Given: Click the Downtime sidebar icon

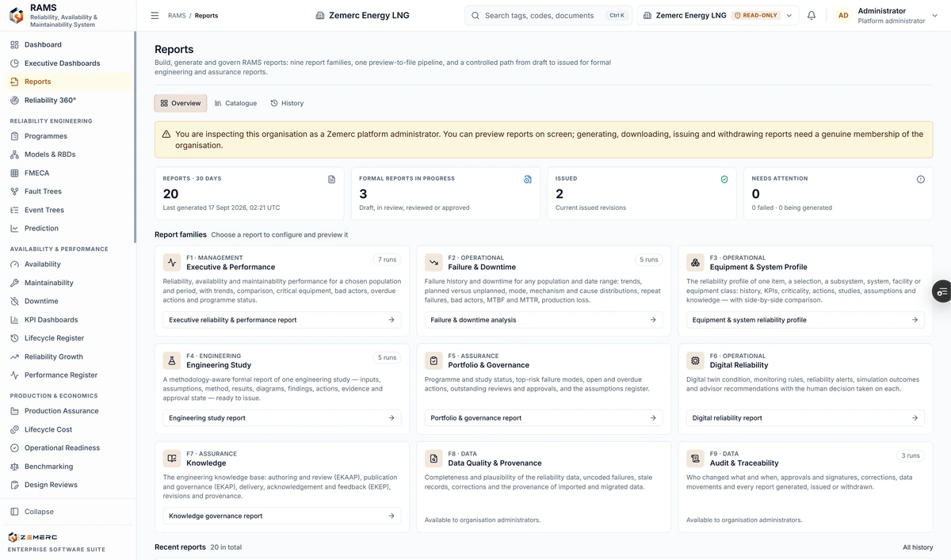Looking at the screenshot, I should tap(15, 301).
